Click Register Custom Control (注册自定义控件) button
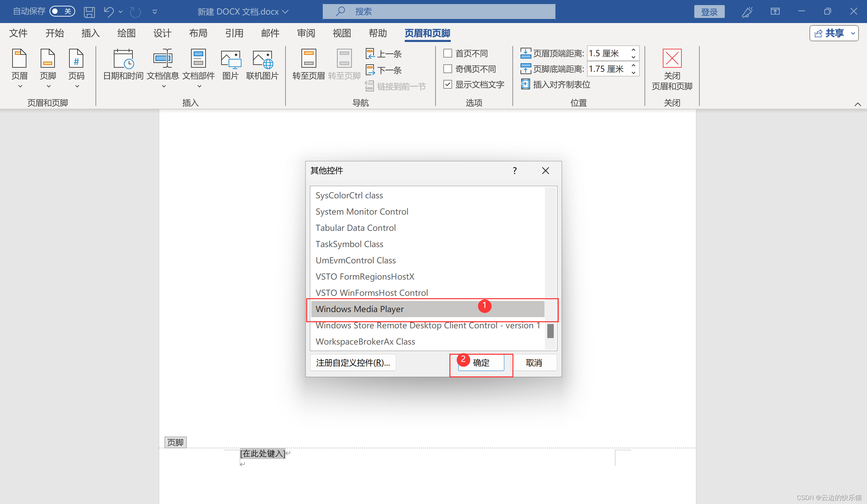 coord(353,363)
